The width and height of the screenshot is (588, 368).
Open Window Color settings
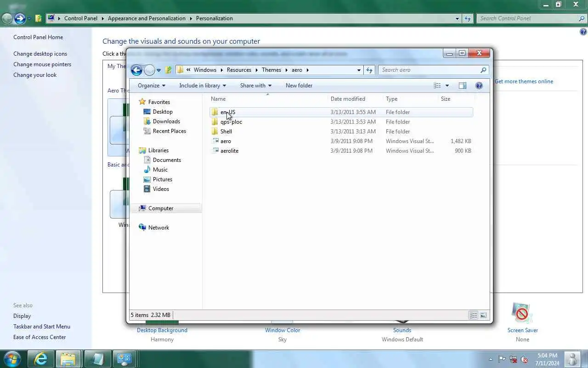pyautogui.click(x=283, y=330)
